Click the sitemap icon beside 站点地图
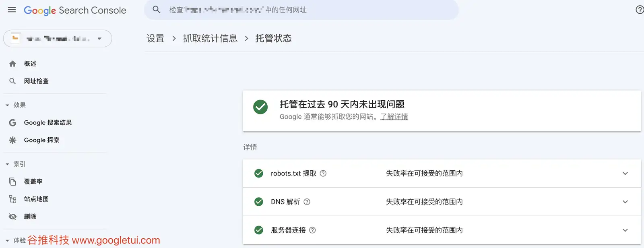This screenshot has height=248, width=644. pos(12,199)
